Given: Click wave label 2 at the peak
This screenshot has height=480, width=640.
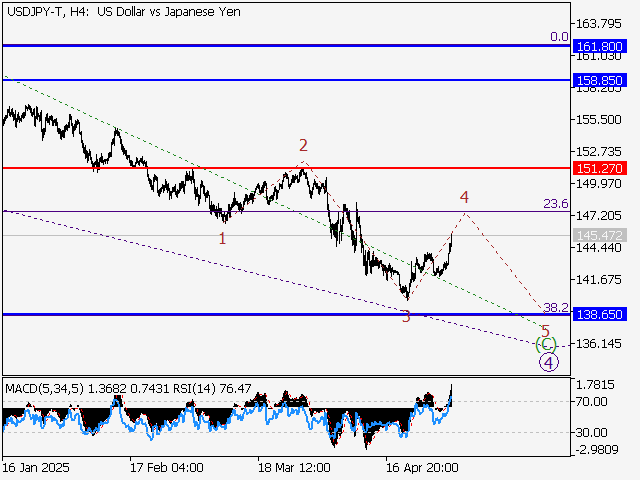Looking at the screenshot, I should click(x=302, y=146).
